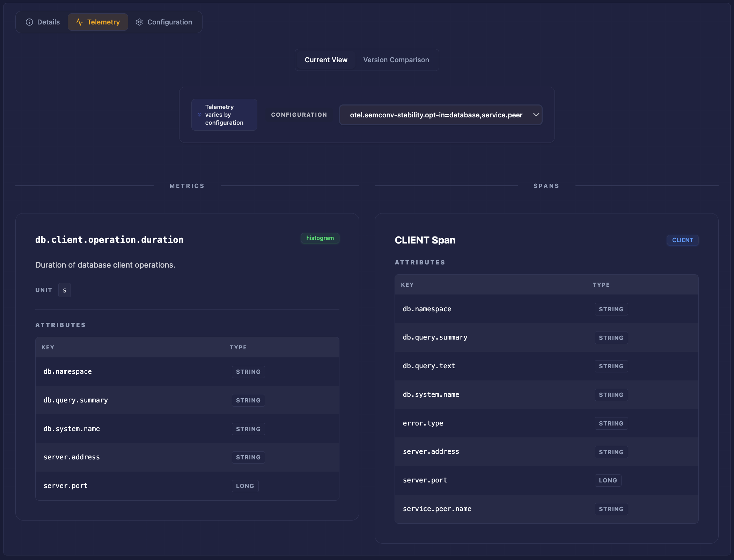The image size is (734, 560).
Task: Click the CLIENT badge on the span card
Action: (682, 240)
